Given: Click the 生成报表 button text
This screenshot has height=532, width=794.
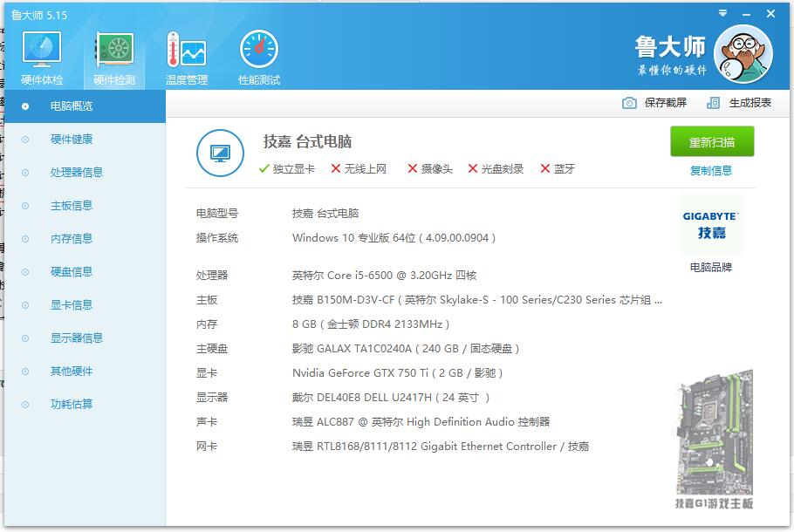Looking at the screenshot, I should (x=750, y=103).
